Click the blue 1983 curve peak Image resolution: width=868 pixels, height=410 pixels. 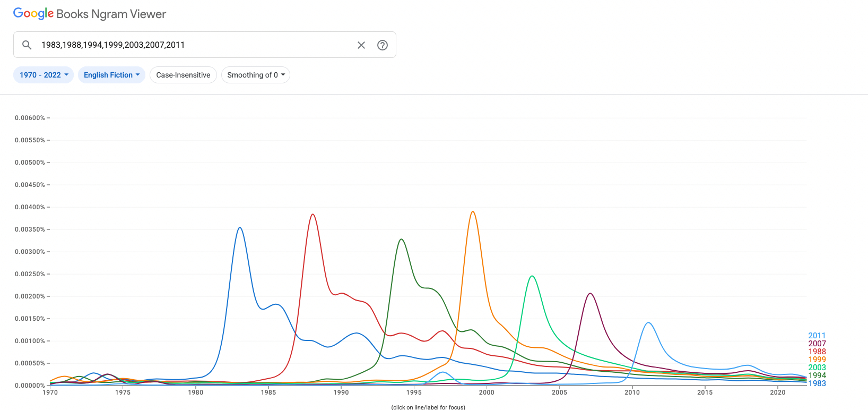[x=240, y=228]
